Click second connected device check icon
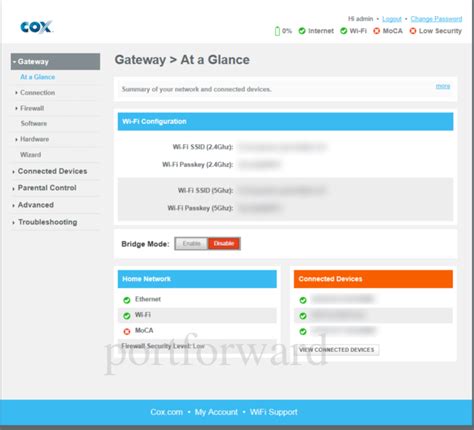Image resolution: width=474 pixels, height=430 pixels. [303, 316]
